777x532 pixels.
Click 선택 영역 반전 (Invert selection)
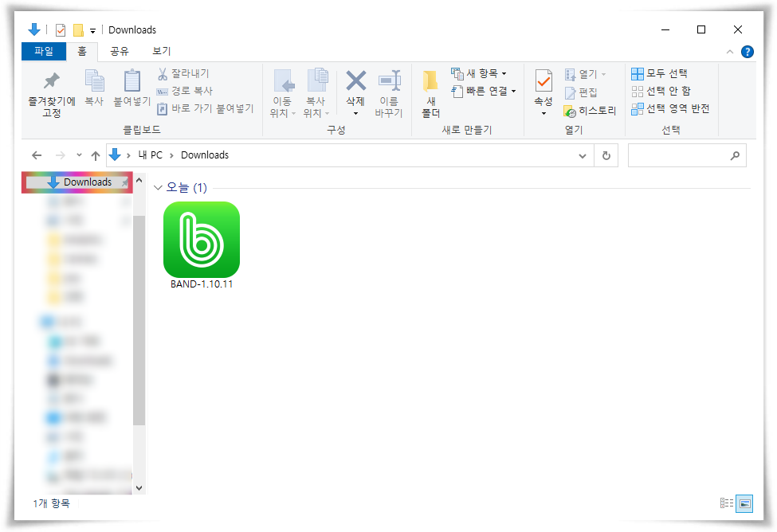pos(670,108)
